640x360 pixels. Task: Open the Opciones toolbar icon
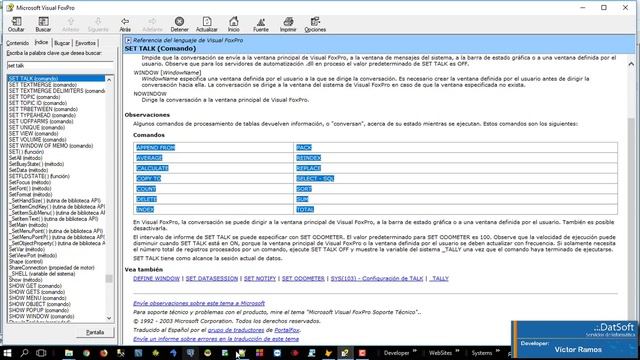coord(315,24)
